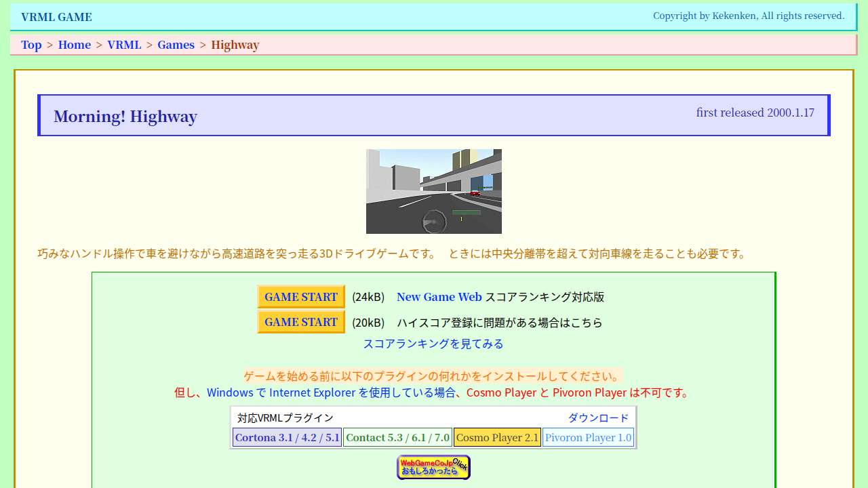Screen dimensions: 868x488
Task: Choose the Cosmo Player 2.1 plugin cell
Action: click(497, 437)
